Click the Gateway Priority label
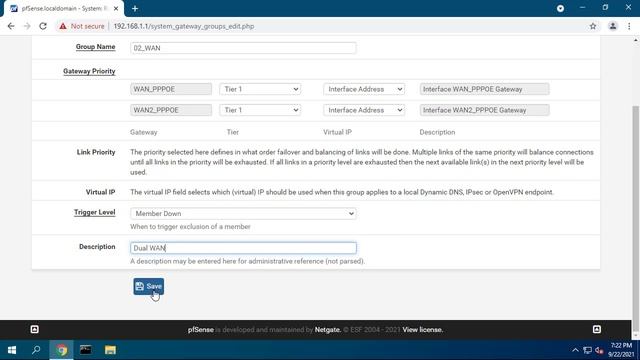The width and height of the screenshot is (640, 360). [89, 71]
